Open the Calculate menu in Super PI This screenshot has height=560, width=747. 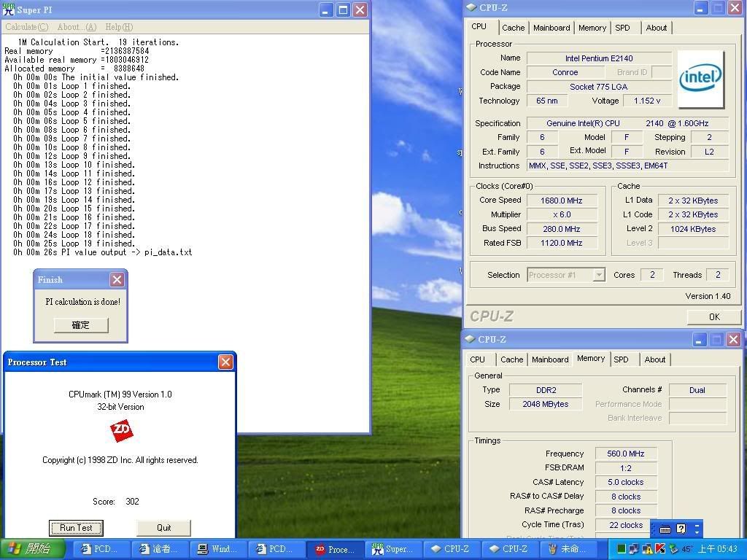tap(26, 27)
